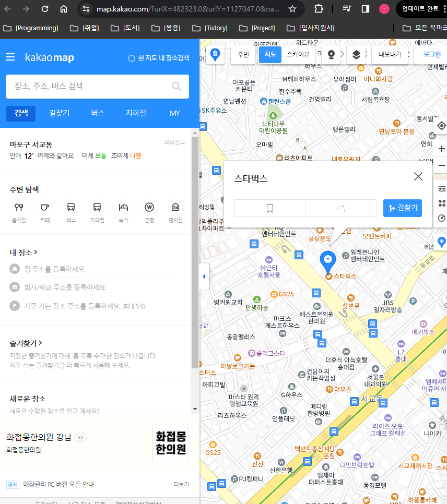Bookmark 스타벅스 in the info popup
Screen dimensions: 447x504
[x=269, y=208]
